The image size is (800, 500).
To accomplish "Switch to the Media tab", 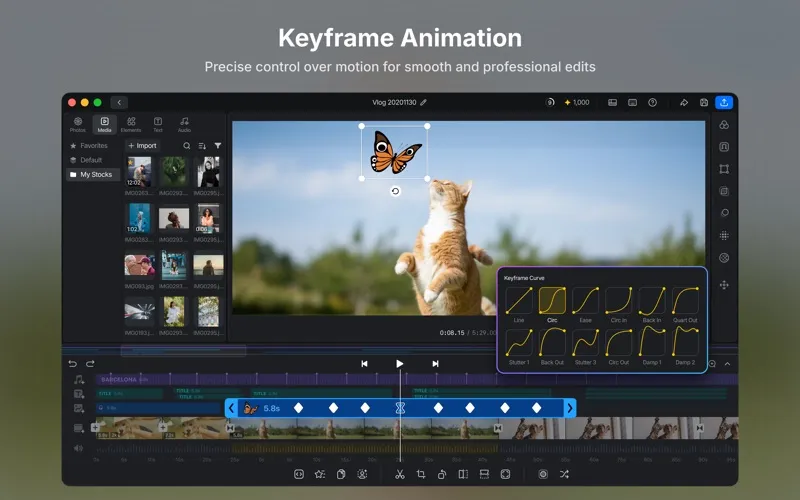I will (105, 124).
